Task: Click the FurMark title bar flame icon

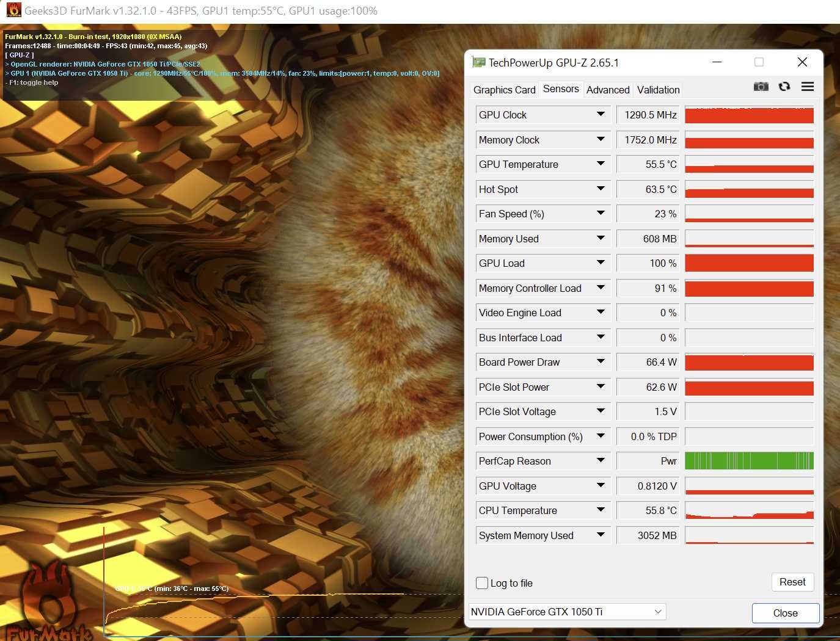Action: pyautogui.click(x=13, y=10)
